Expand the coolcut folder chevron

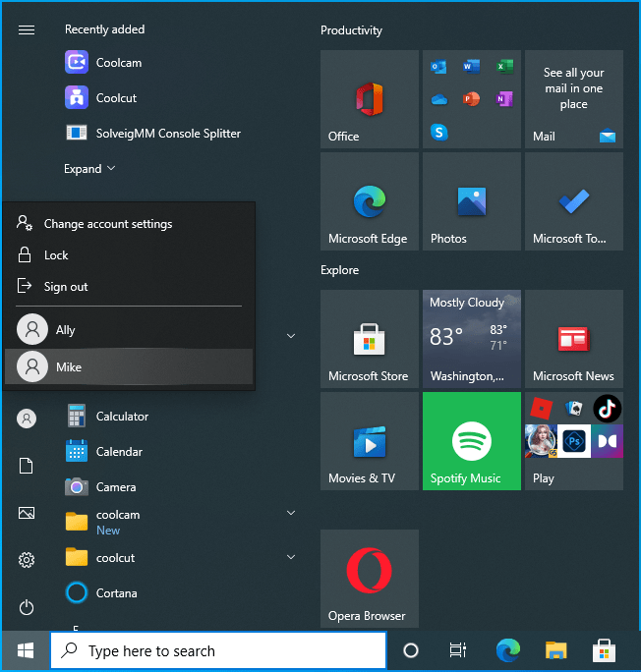click(x=291, y=558)
